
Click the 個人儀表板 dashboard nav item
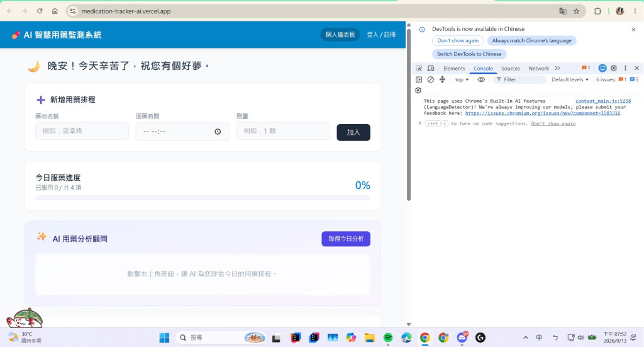[x=340, y=35]
